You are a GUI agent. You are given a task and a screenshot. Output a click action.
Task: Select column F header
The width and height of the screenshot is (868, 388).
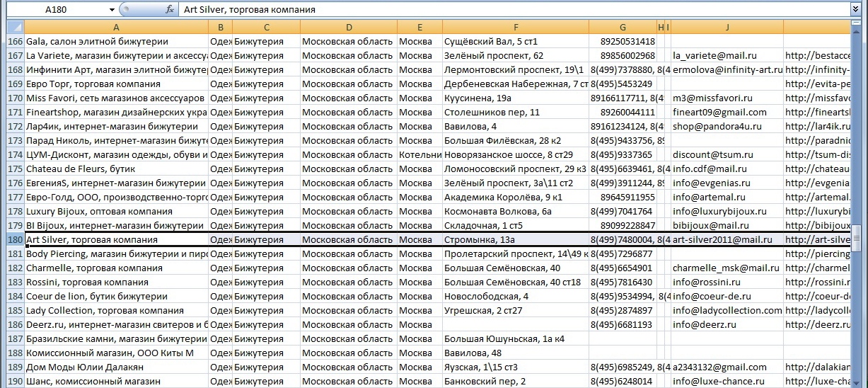[515, 28]
